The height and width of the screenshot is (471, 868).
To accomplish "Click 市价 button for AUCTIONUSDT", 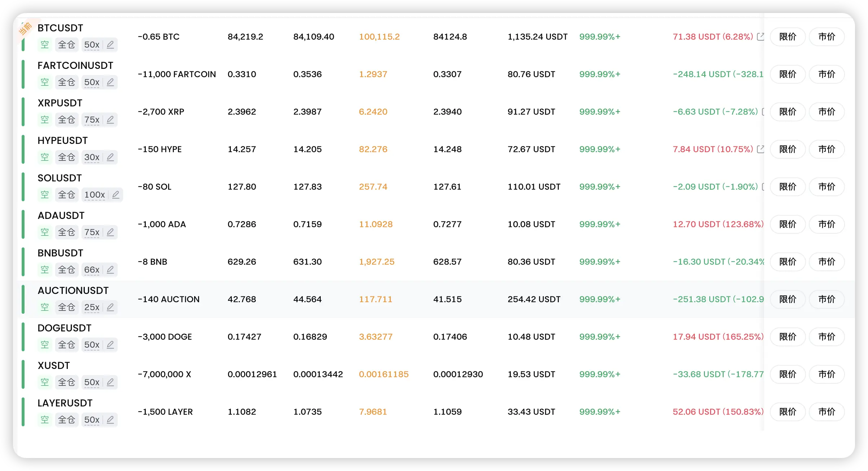I will point(827,299).
